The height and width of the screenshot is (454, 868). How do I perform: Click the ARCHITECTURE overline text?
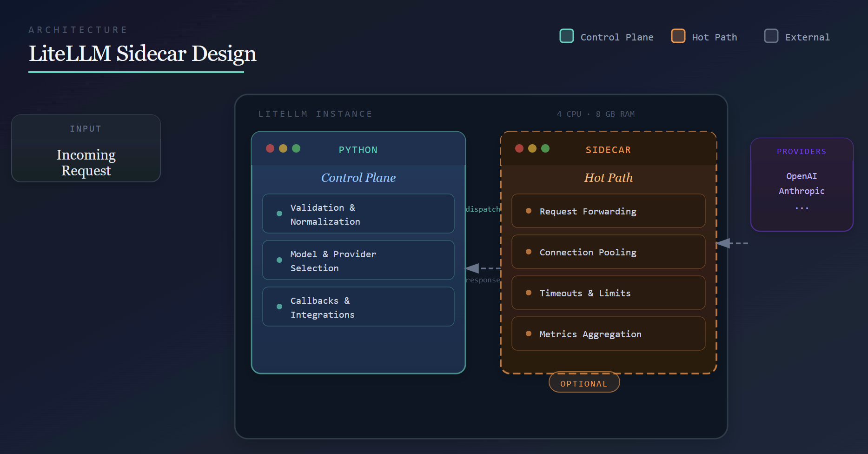coord(78,30)
